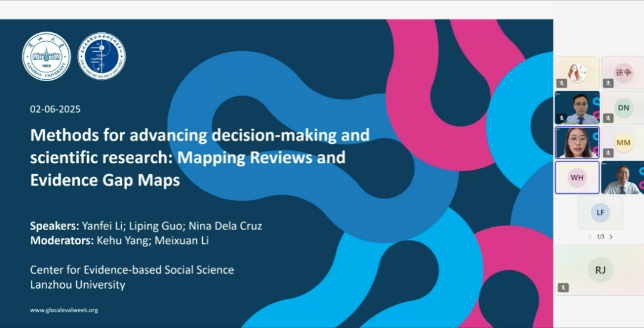Image resolution: width=644 pixels, height=328 pixels.
Task: Click muted mic icon on blue-tie man's video
Action: pos(561,118)
